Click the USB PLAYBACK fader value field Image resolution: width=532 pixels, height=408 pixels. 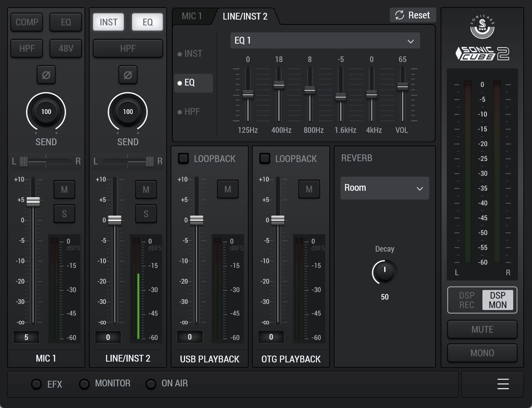coord(189,337)
